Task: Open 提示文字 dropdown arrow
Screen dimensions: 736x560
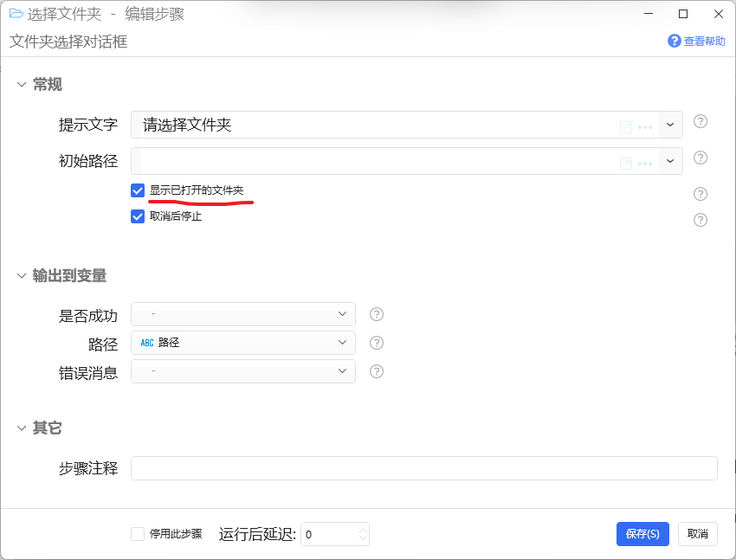Action: [670, 125]
